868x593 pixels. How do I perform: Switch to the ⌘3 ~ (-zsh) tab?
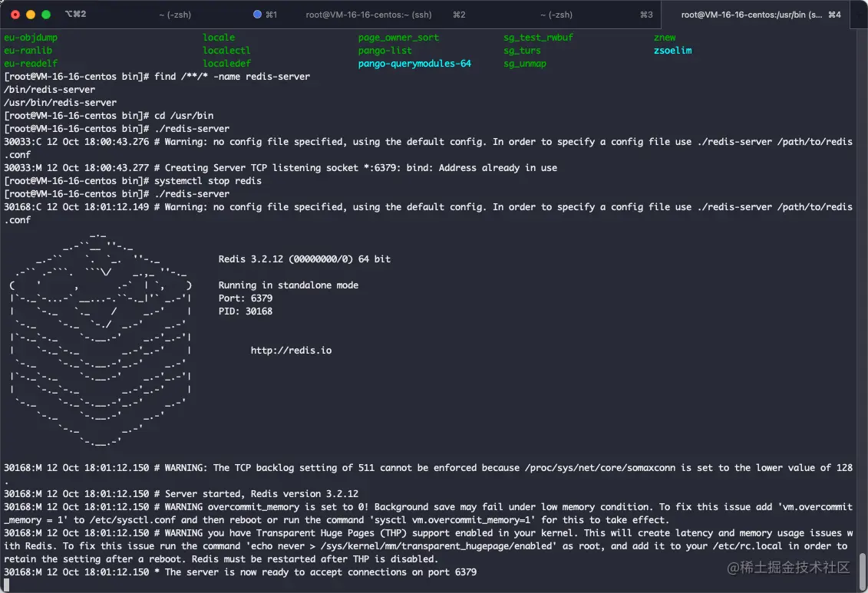click(x=556, y=15)
